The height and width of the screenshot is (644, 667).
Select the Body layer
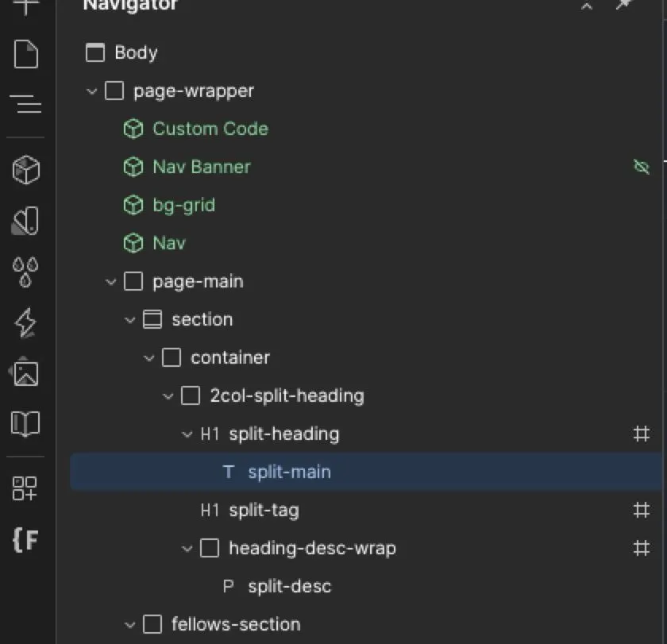coord(136,52)
